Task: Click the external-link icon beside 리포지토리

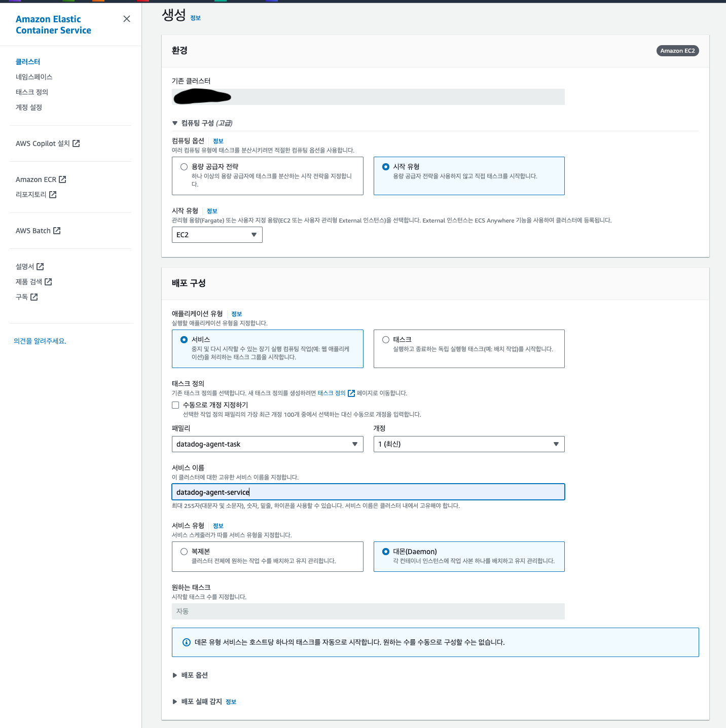Action: pos(53,194)
